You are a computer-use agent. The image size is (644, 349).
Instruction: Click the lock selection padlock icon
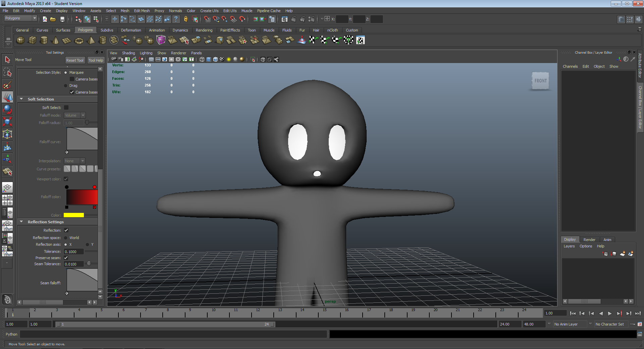185,19
